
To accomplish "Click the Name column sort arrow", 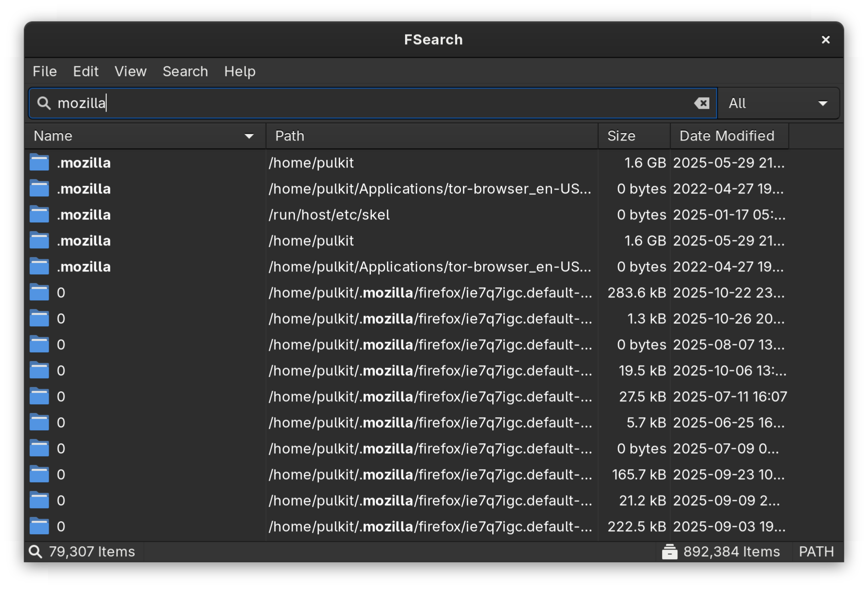I will [x=249, y=136].
